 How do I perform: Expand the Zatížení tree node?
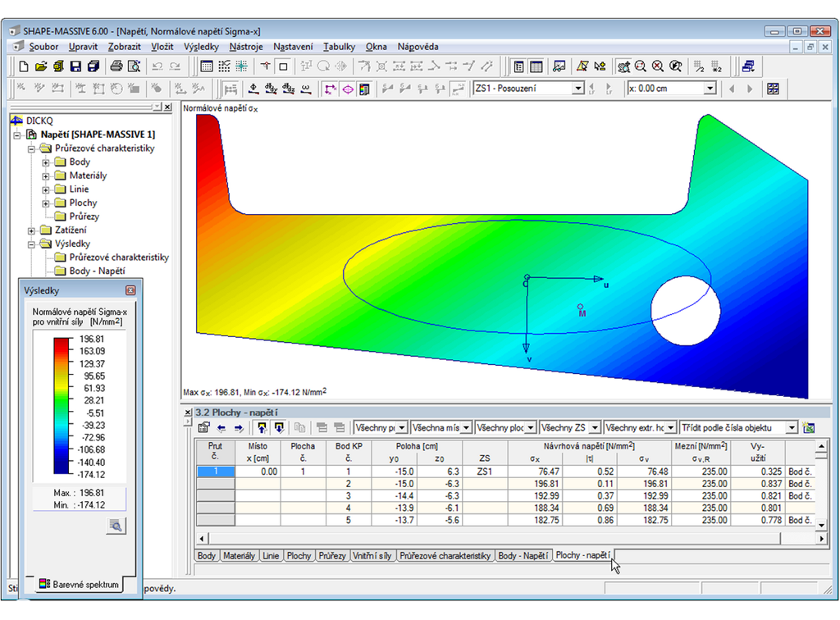pyautogui.click(x=32, y=230)
